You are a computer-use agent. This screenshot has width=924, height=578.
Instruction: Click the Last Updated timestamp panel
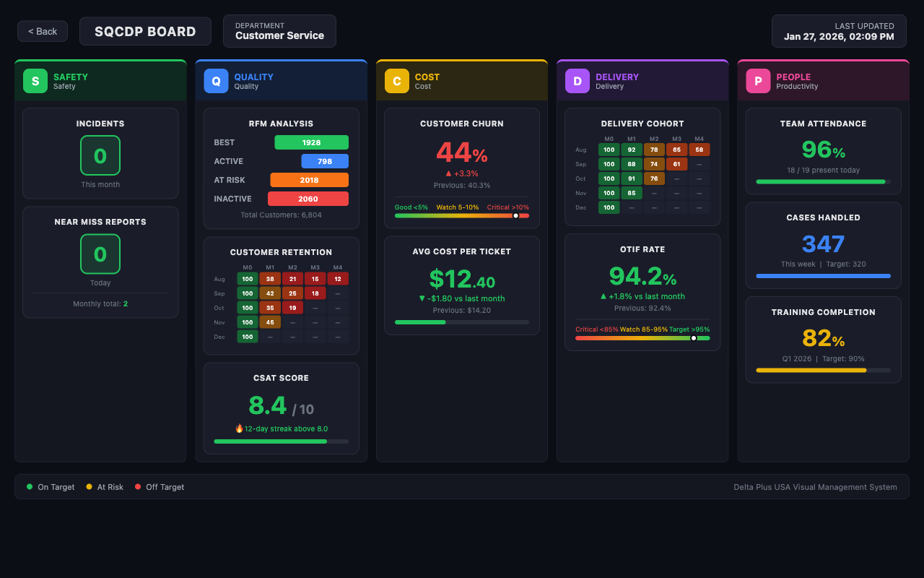tap(839, 31)
